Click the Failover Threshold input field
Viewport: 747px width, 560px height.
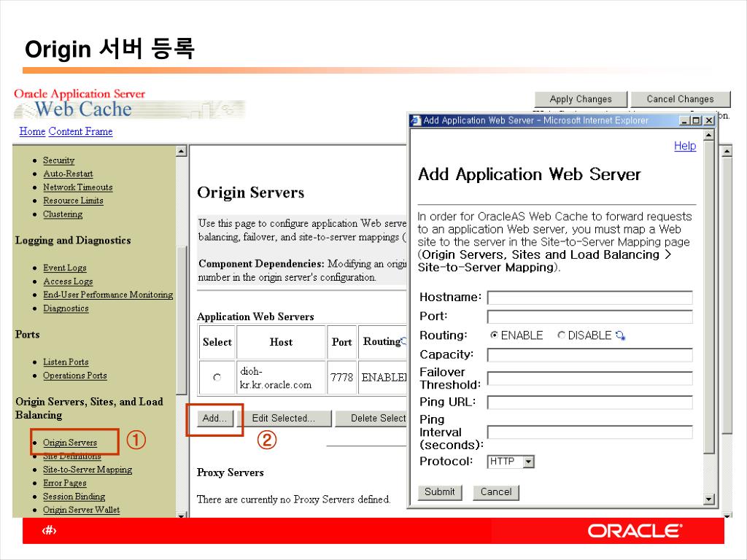click(x=589, y=378)
